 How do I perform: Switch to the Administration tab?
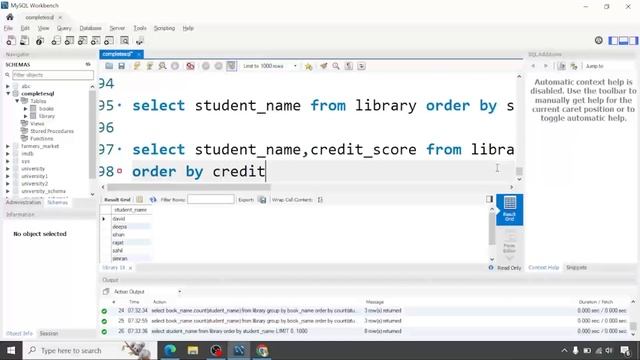[x=23, y=202]
